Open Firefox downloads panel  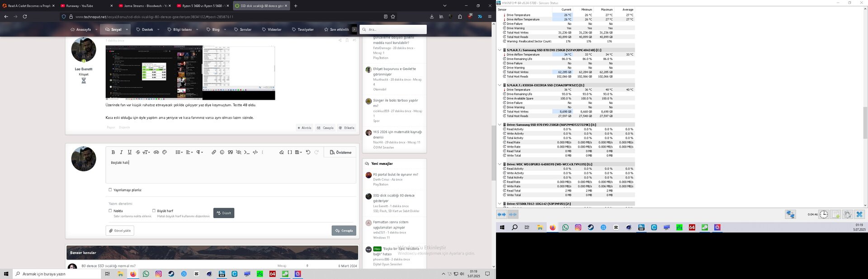click(x=432, y=17)
